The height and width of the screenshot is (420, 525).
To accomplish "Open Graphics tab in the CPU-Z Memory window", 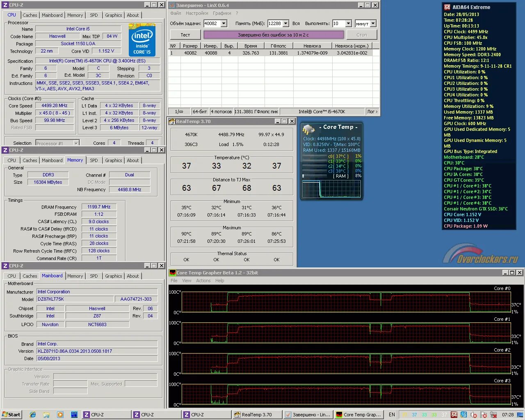I will point(114,160).
